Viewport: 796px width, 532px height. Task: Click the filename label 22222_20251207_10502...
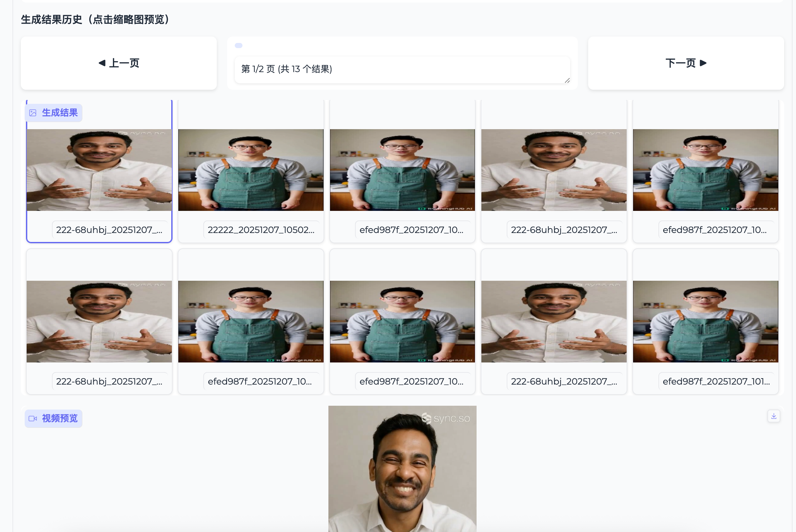261,230
